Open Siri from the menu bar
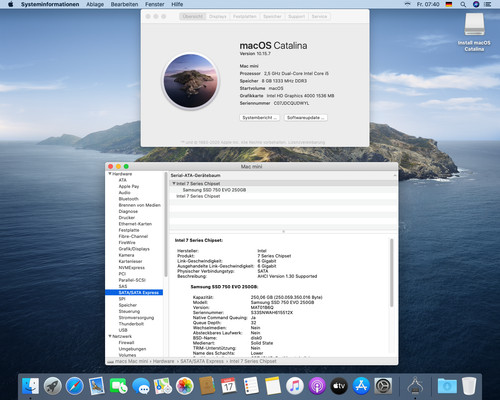500x400 pixels. coord(476,4)
